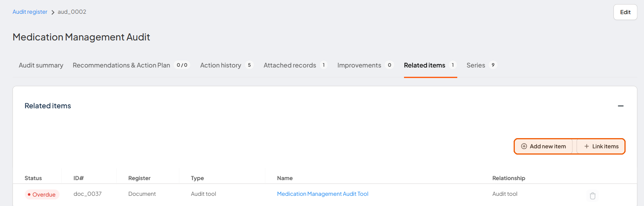Click the Edit button
Viewport: 644px width, 206px height.
tap(625, 12)
